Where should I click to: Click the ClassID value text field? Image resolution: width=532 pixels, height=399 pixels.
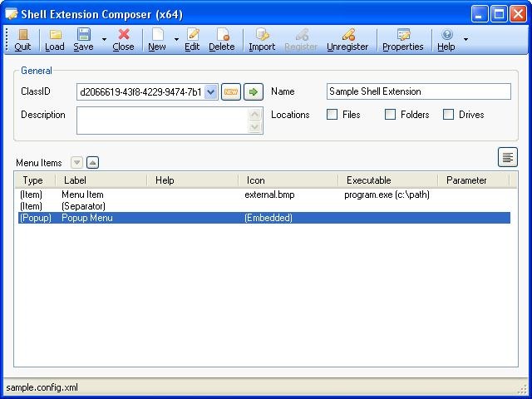[140, 92]
